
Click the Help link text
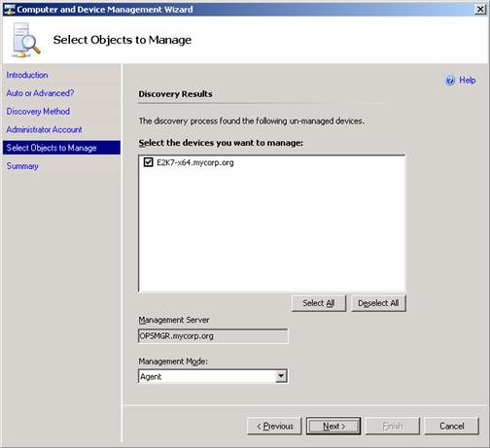pyautogui.click(x=468, y=80)
